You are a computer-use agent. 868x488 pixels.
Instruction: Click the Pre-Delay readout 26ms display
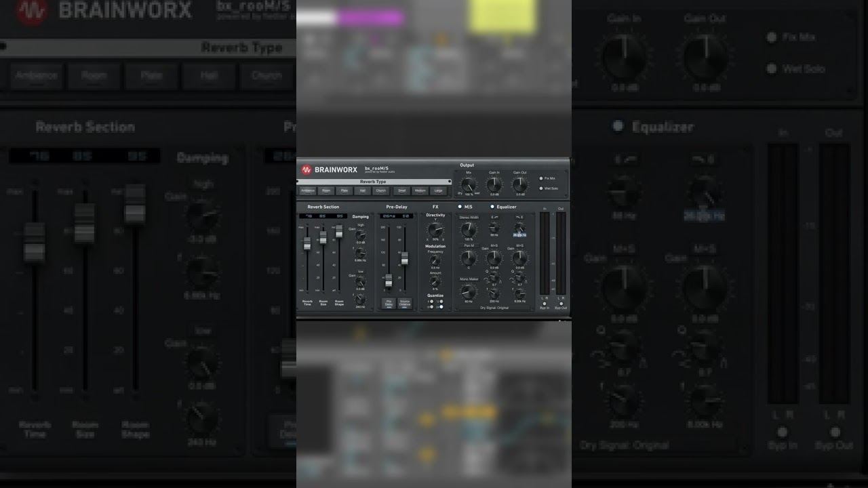coord(389,216)
